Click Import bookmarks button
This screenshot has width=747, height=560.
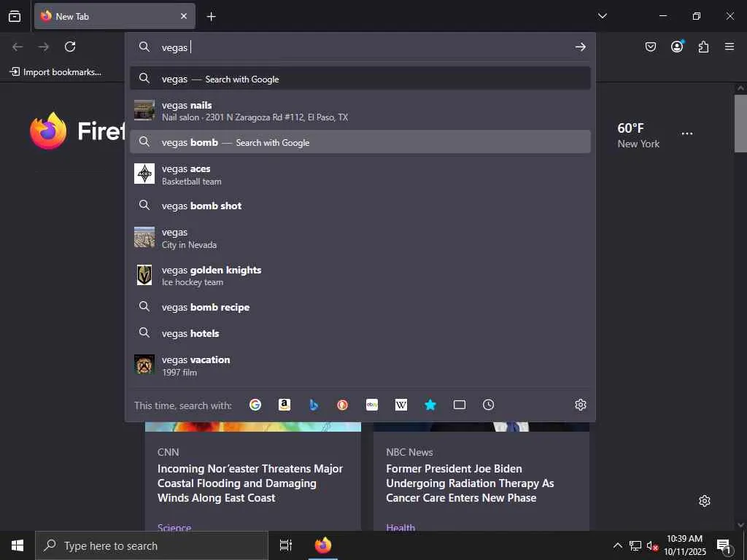coord(55,72)
